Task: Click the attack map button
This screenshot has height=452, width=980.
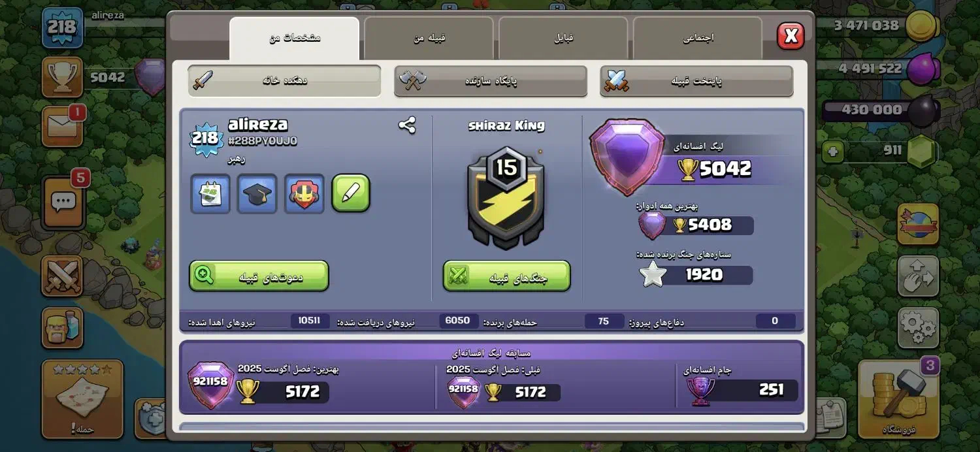Action: 82,399
